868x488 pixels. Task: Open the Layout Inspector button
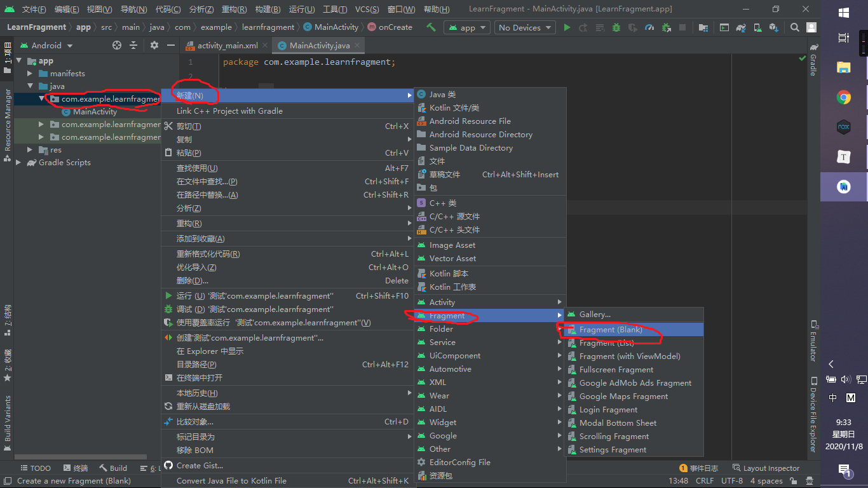[766, 468]
